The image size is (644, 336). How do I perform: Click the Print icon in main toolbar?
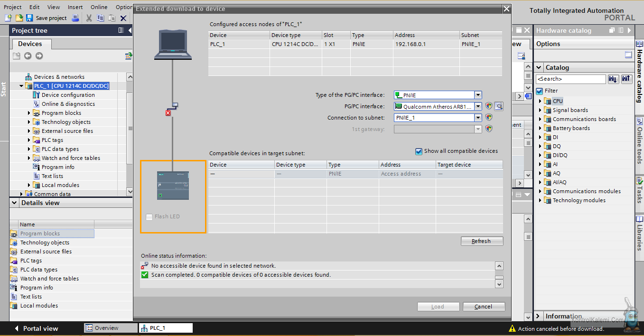coord(75,18)
